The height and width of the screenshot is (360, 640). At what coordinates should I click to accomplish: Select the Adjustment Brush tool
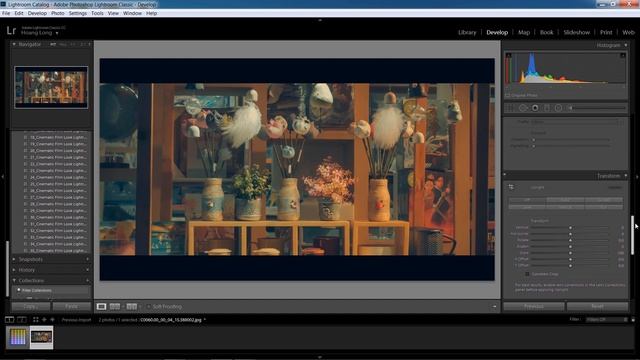click(597, 108)
